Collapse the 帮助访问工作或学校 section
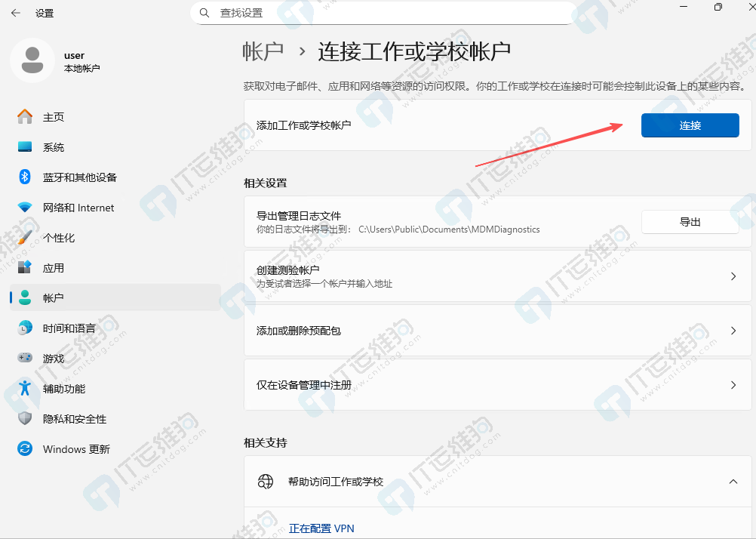The image size is (756, 539). (733, 481)
